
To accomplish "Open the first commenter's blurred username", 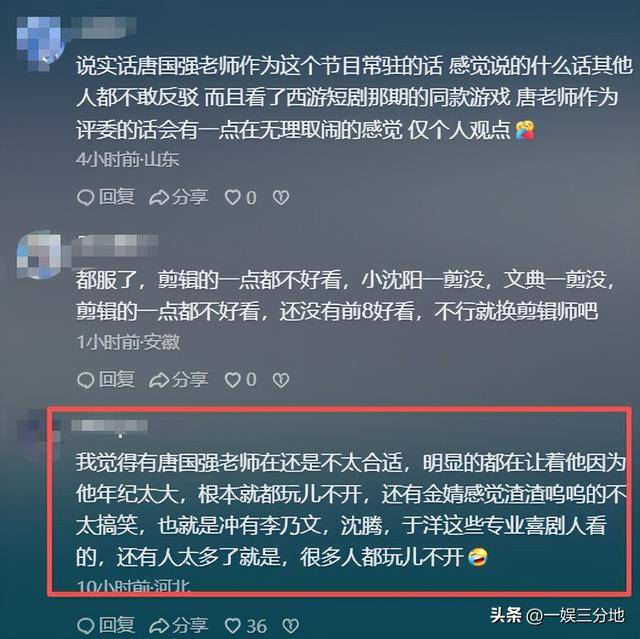I will (x=104, y=27).
